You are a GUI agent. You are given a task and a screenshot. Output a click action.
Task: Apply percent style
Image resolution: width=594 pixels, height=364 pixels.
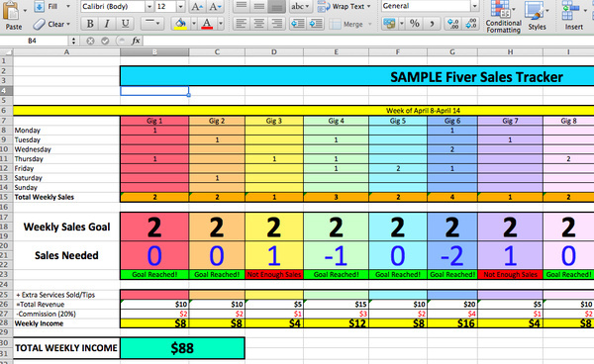pyautogui.click(x=415, y=24)
